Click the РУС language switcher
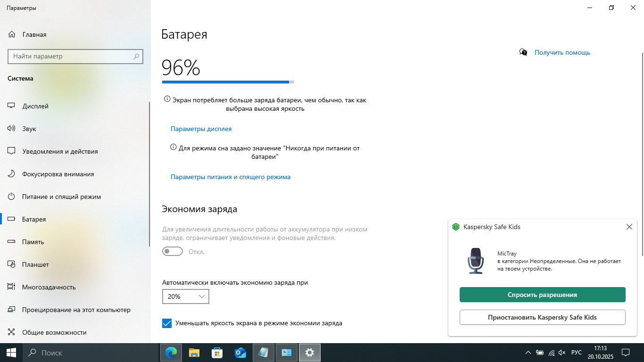This screenshot has height=362, width=644. pos(576,353)
